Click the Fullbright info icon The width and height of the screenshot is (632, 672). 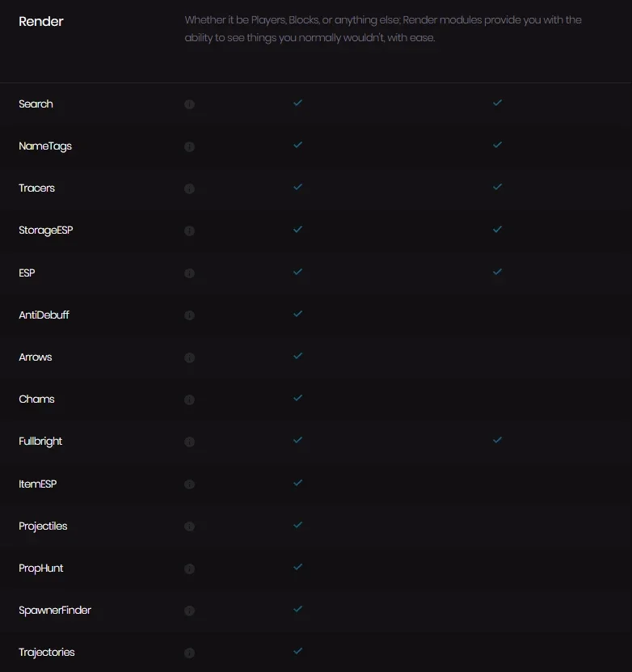pyautogui.click(x=189, y=442)
